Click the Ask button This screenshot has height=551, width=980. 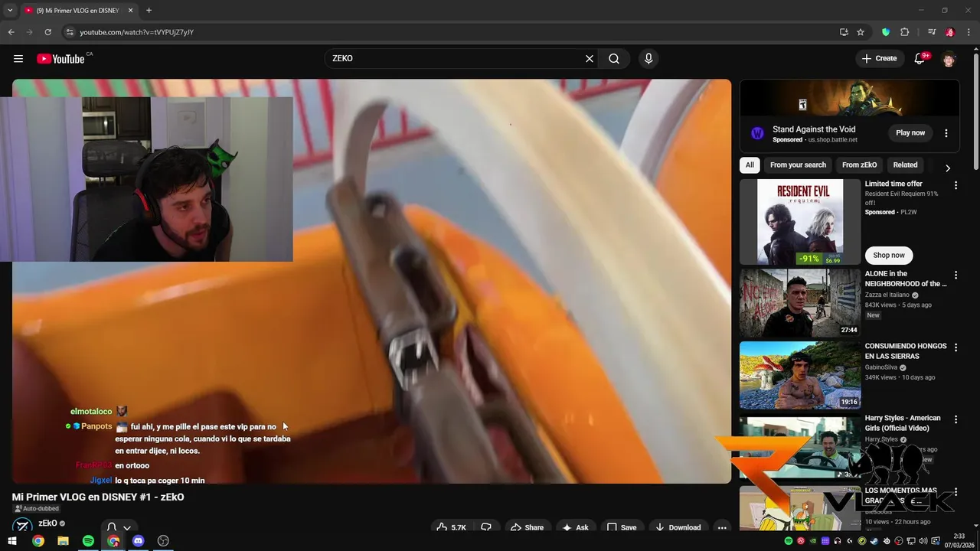click(x=575, y=527)
